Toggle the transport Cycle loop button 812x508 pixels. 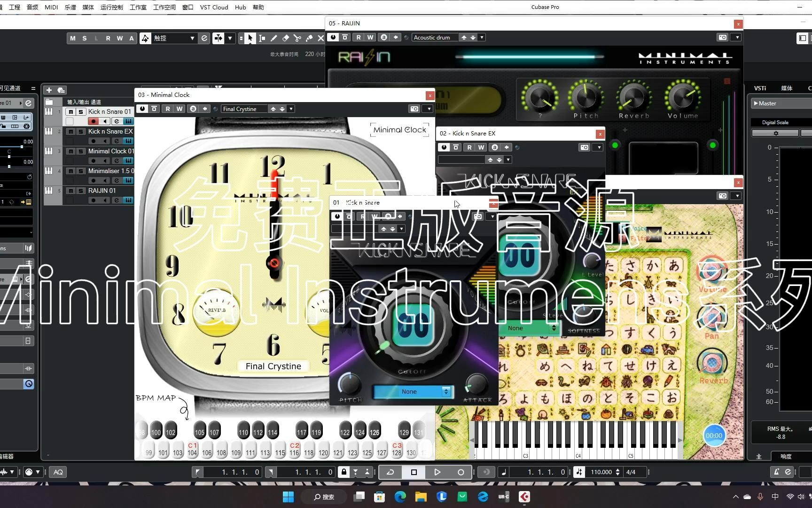[x=390, y=472]
